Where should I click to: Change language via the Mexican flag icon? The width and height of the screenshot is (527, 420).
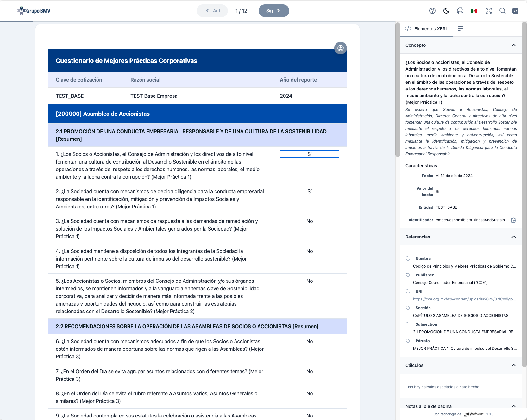click(x=474, y=11)
